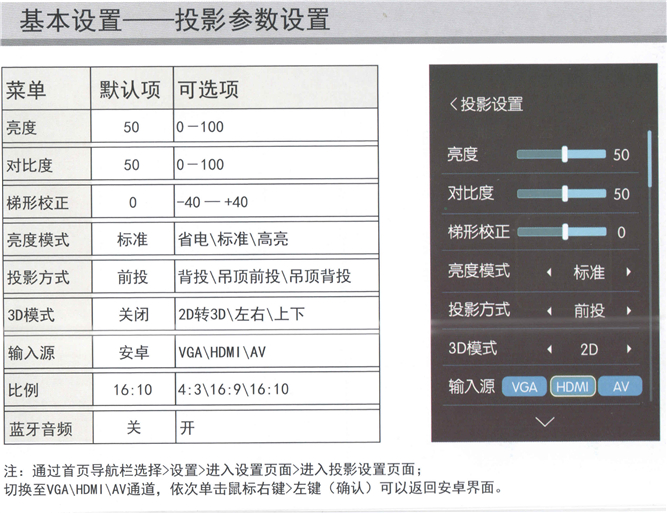Click the 梯形校正 value 0 in panel
Viewport: 667px width, 513px height.
[621, 232]
